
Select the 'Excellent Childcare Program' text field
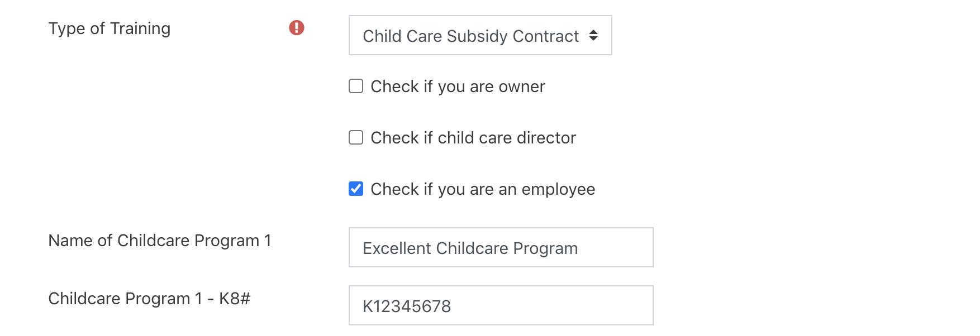[x=500, y=247]
